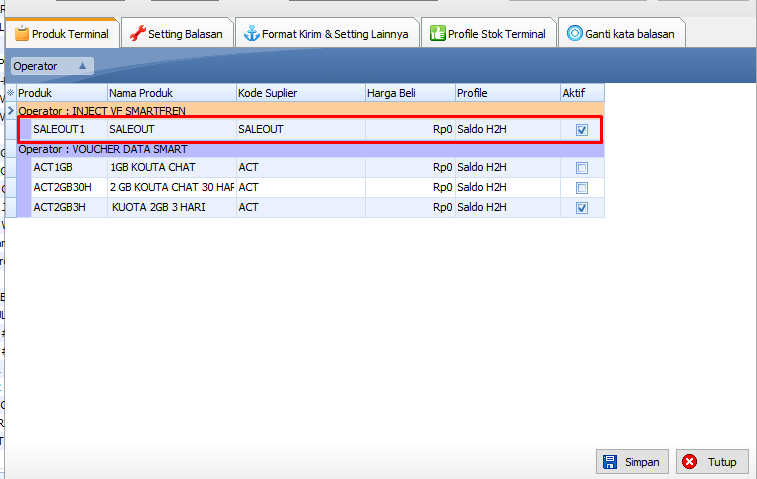Switch to Setting Balasan tab
Viewport: 757px width, 479px height.
point(177,34)
